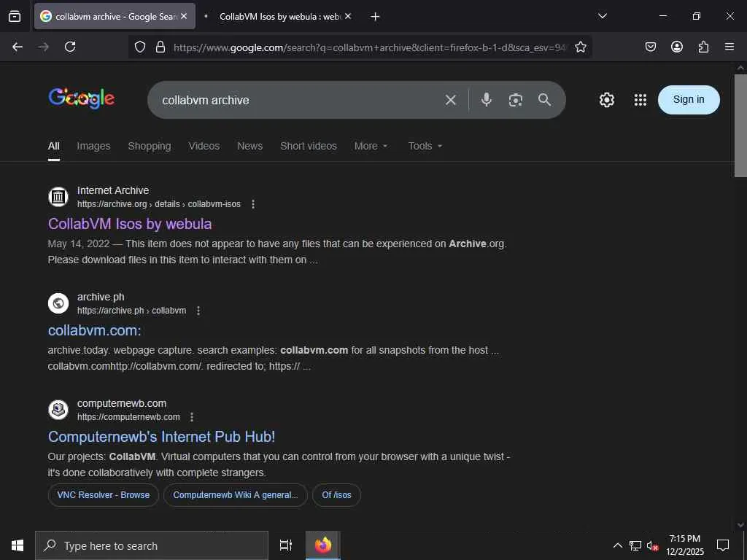Image resolution: width=747 pixels, height=560 pixels.
Task: Open tracking protection shield icon
Action: [x=139, y=47]
